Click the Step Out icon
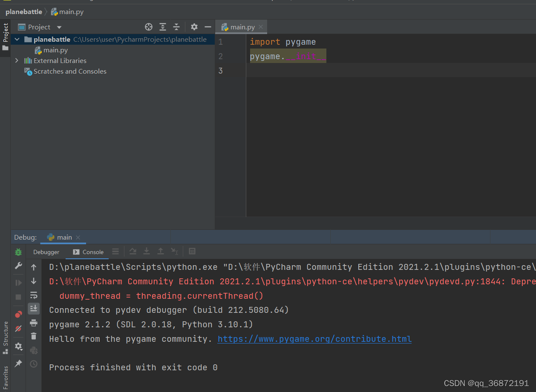 click(161, 252)
